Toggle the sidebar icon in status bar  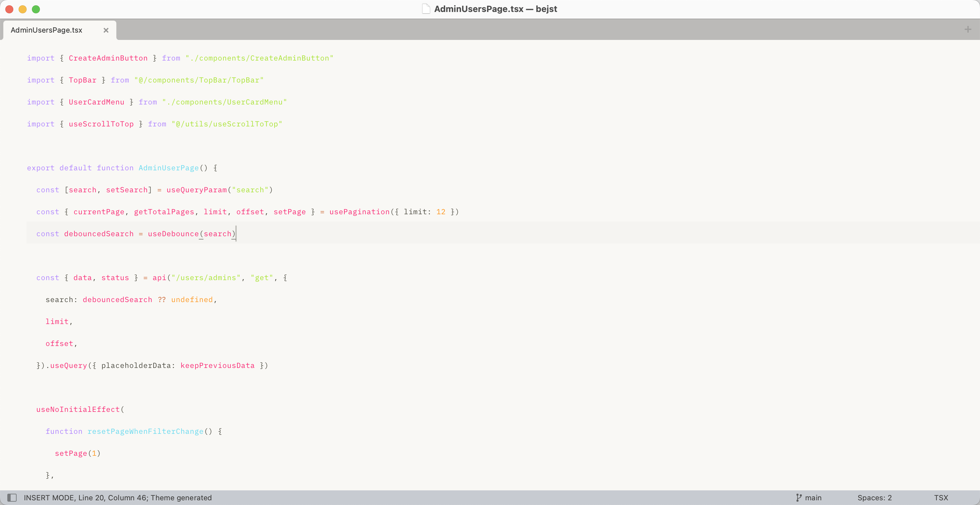click(x=12, y=497)
